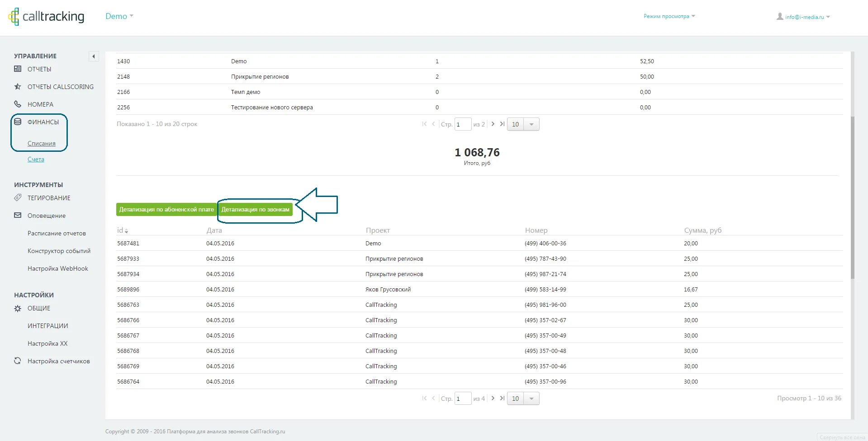Click page number field in upper table pager

[x=463, y=124]
